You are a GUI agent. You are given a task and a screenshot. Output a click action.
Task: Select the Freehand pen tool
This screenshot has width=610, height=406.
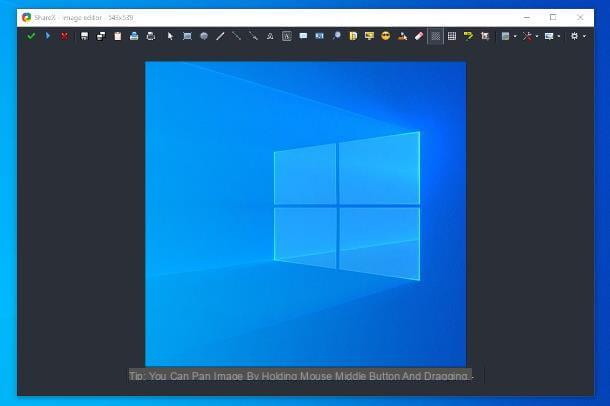click(220, 36)
